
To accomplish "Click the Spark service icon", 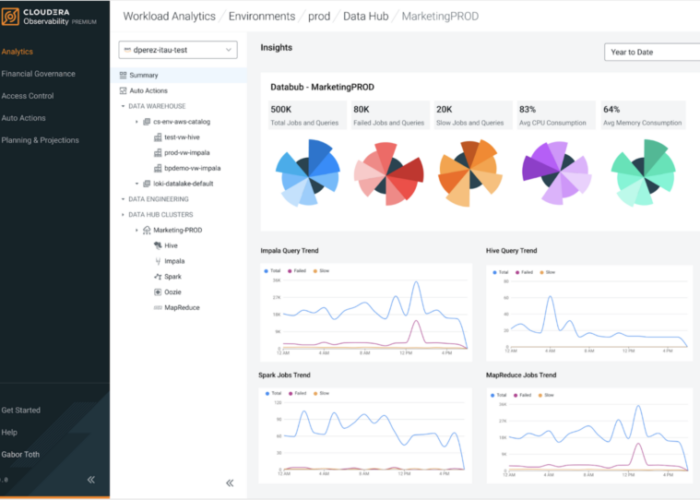I will (x=158, y=277).
